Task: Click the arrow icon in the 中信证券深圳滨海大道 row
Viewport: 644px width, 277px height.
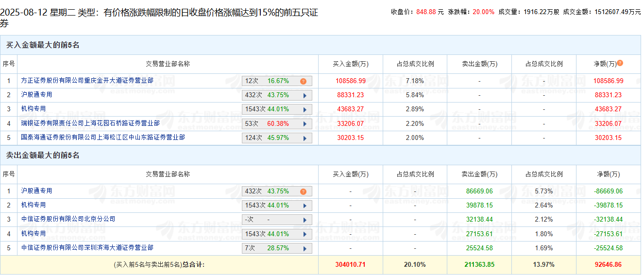Action: [305, 248]
